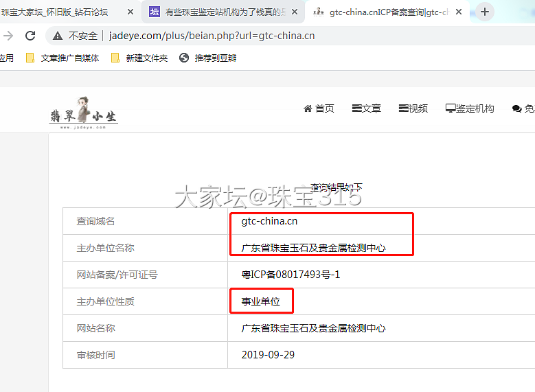Click the browser forward arrow
Image resolution: width=535 pixels, height=392 pixels.
pyautogui.click(x=8, y=36)
